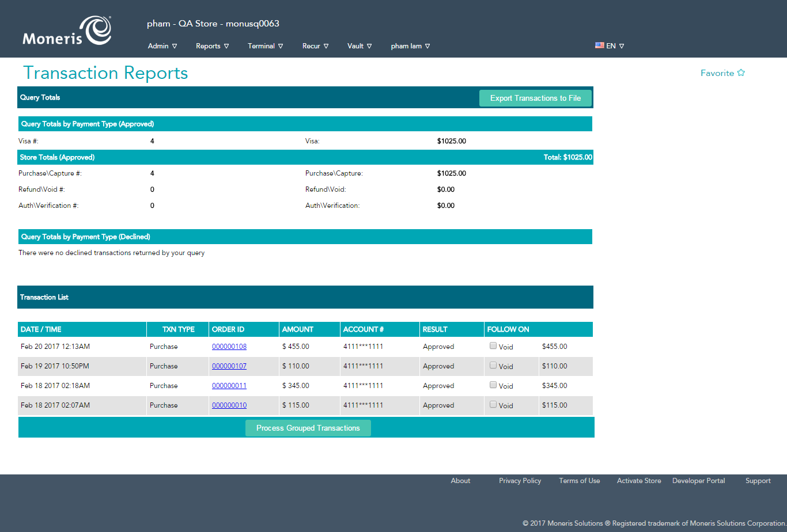Viewport: 787px width, 532px height.
Task: Click the Favorite star icon
Action: coord(741,73)
